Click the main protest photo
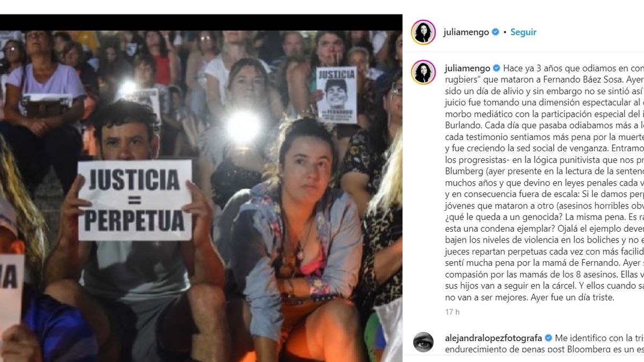Image resolution: width=644 pixels, height=362 pixels. click(201, 196)
